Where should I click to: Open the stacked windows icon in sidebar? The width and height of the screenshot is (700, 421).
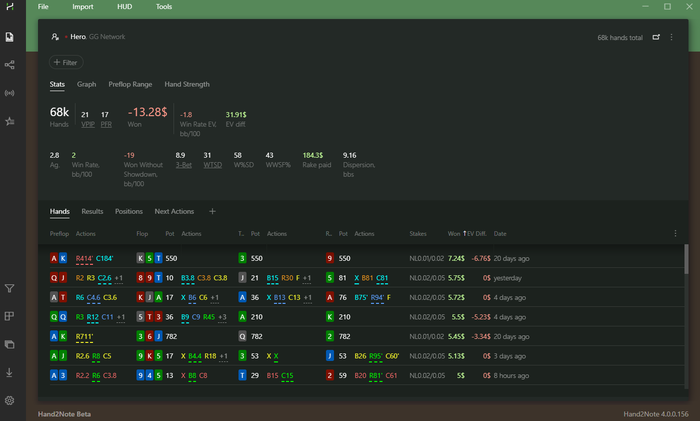point(9,345)
